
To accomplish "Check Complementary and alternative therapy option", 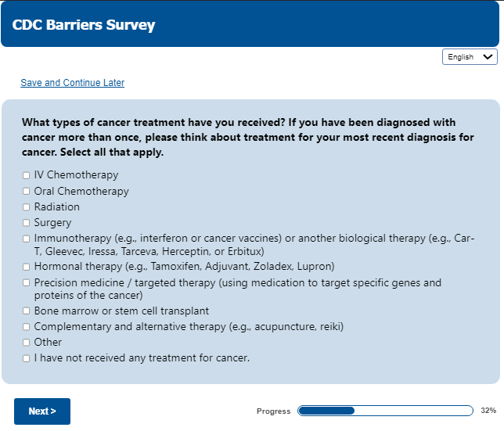I will pyautogui.click(x=26, y=327).
